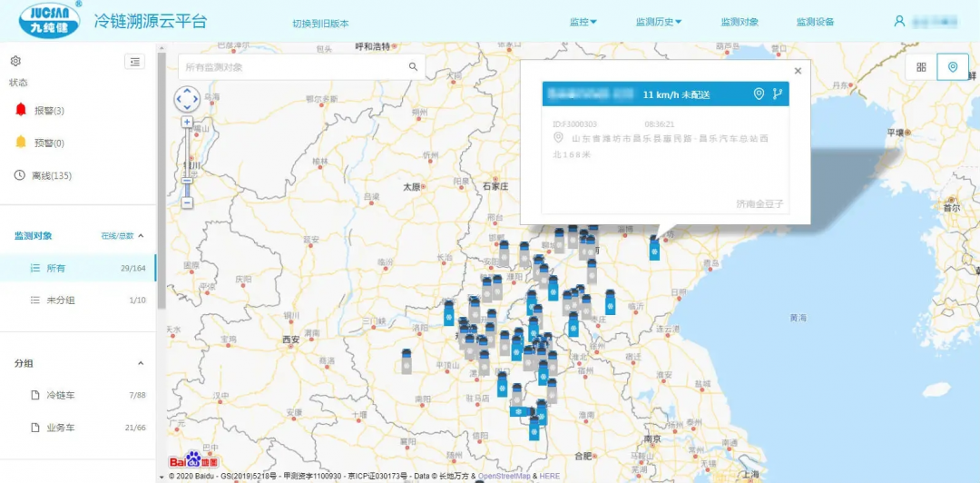Close the vehicle info popup
The image size is (980, 483).
tap(798, 71)
